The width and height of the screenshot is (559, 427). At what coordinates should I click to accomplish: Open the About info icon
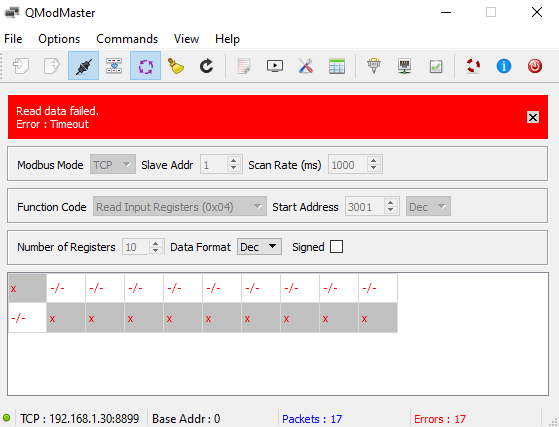pyautogui.click(x=504, y=66)
